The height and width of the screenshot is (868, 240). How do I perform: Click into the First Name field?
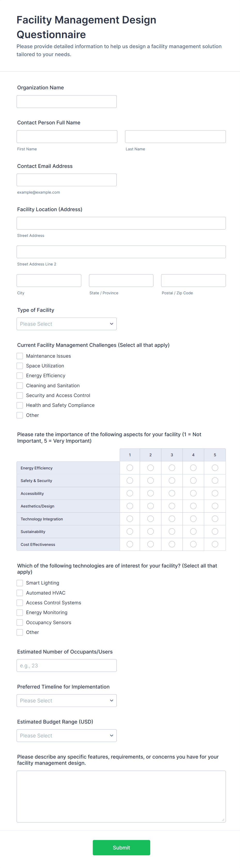click(67, 136)
